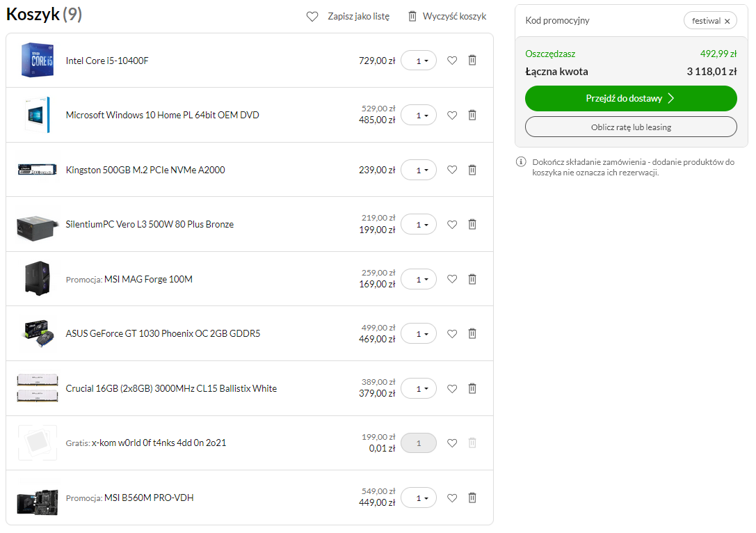Open ASUS GeForce GT 1030 Phoenix link
Viewport: 756px width, 533px height.
tap(163, 334)
